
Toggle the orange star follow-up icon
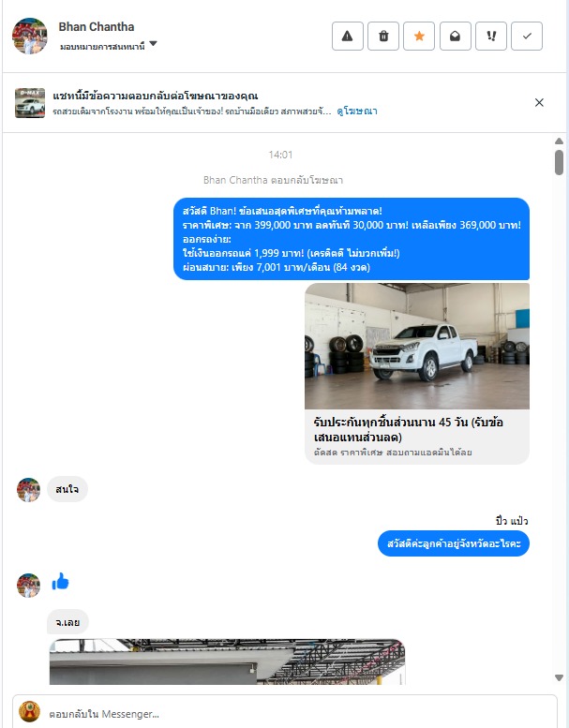(x=419, y=37)
